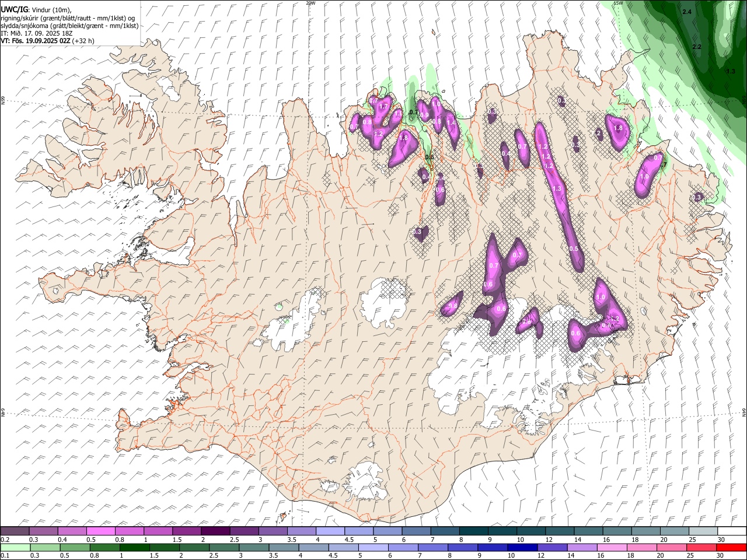Pick the 8–9 blue lower legend swatch
This screenshot has width=747, height=560.
click(x=462, y=547)
